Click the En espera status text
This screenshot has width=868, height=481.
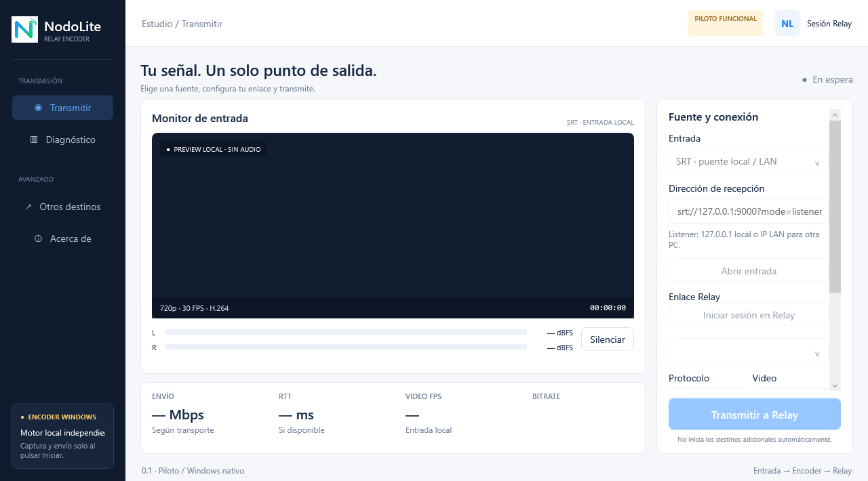[x=833, y=80]
